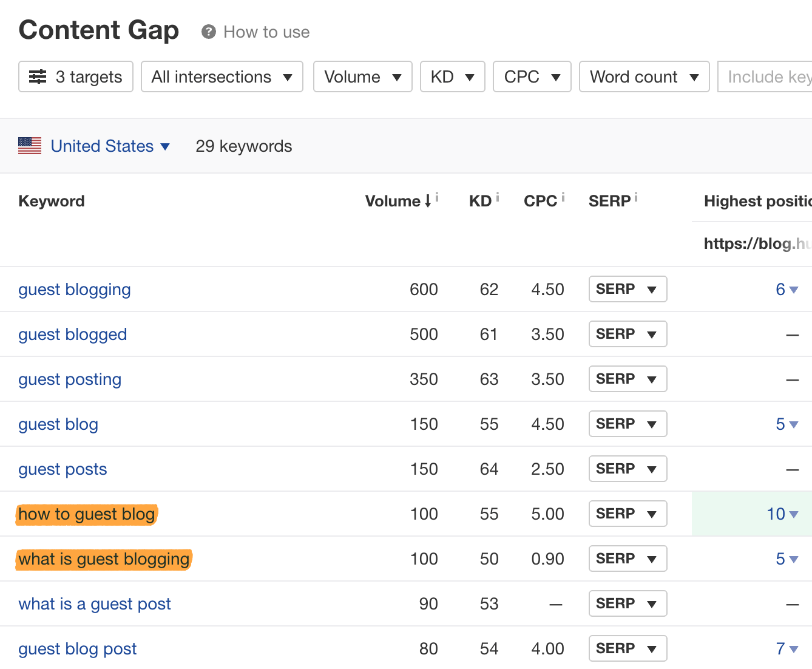Click the CPC column info icon
The image size is (812, 669).
pyautogui.click(x=563, y=197)
